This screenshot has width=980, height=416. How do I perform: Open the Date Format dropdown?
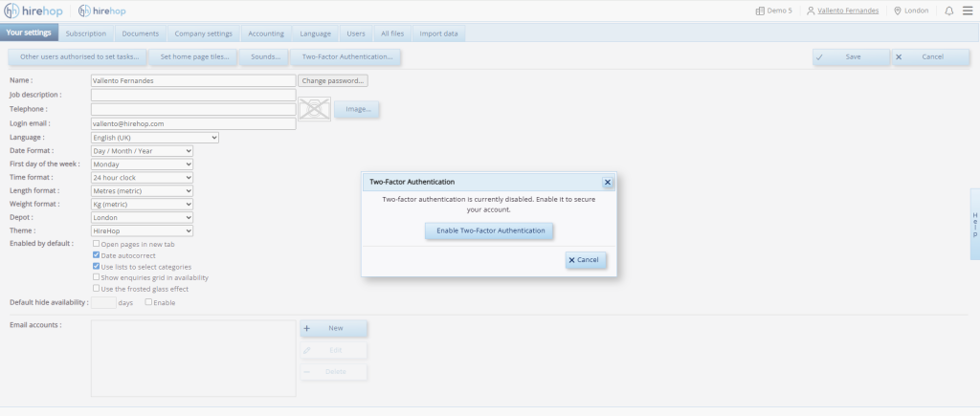(142, 150)
